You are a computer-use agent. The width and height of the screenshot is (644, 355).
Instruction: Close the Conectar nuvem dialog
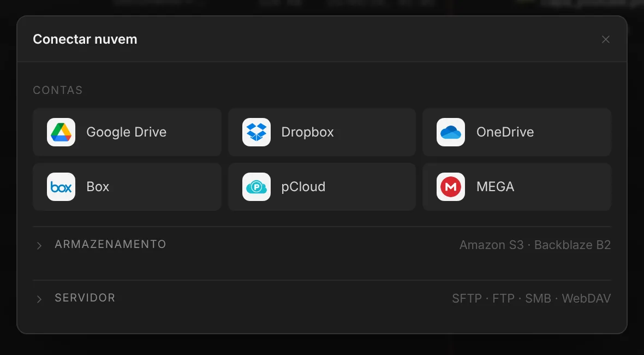[605, 39]
